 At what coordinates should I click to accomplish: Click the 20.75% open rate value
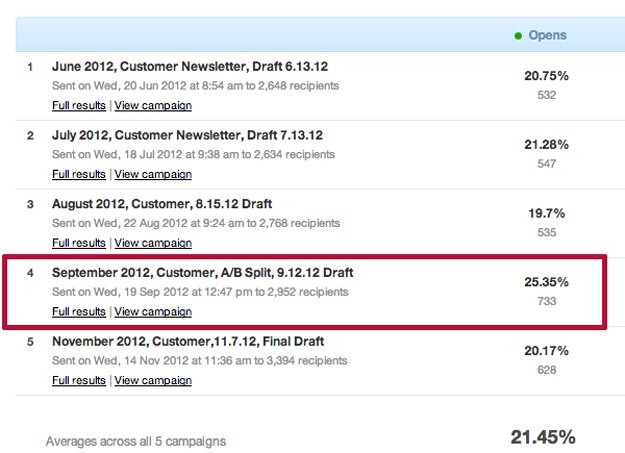pos(546,76)
